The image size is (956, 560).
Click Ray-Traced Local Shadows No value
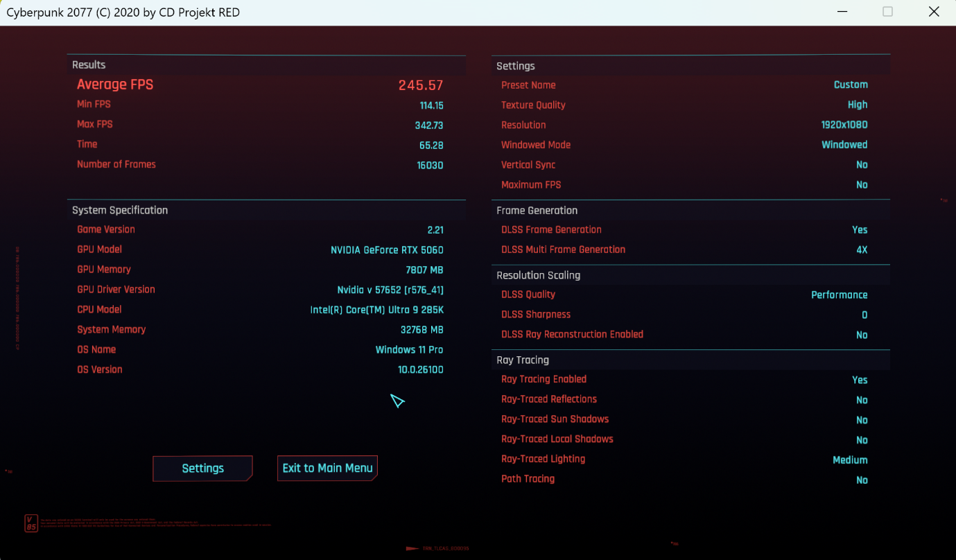[862, 441]
